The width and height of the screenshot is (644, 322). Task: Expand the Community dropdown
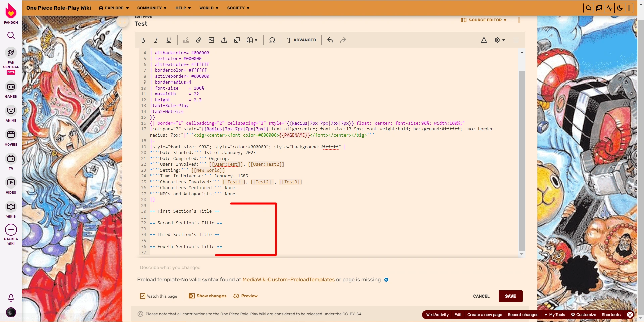pos(152,8)
